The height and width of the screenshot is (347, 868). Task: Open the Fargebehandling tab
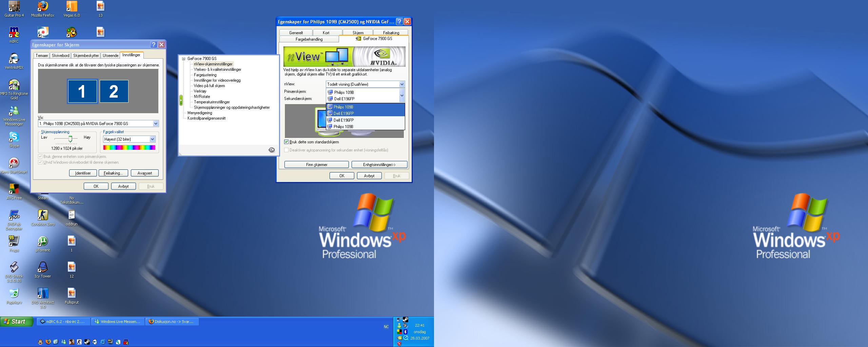pyautogui.click(x=309, y=39)
